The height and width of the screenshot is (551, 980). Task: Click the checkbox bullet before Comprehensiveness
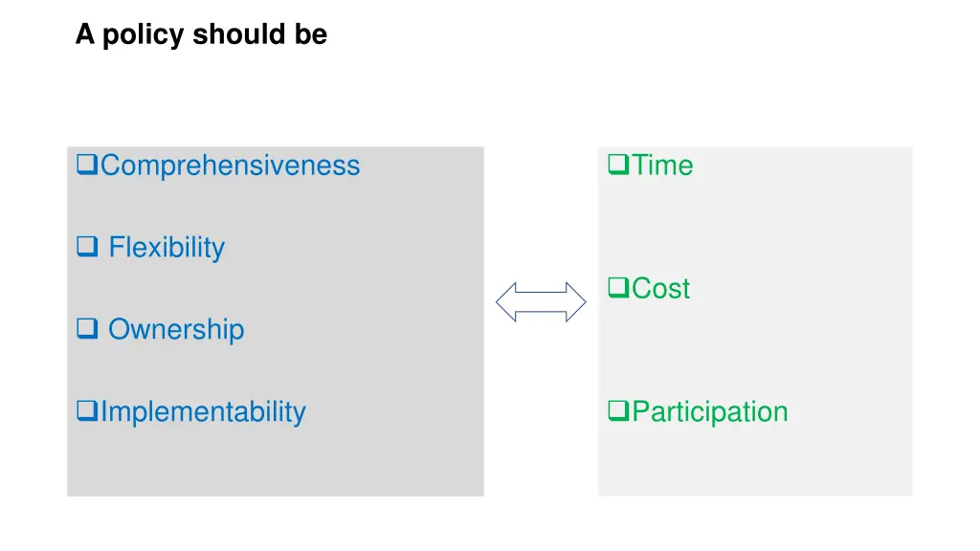[x=88, y=166]
